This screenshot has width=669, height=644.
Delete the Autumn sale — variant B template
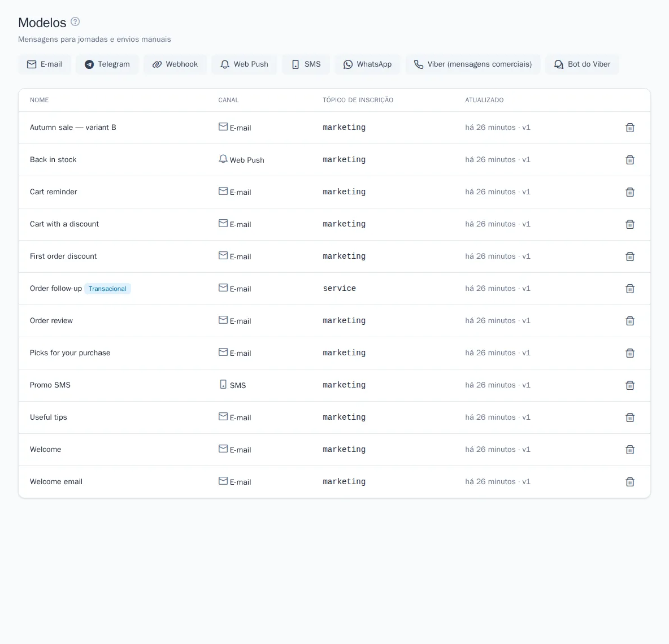[630, 128]
